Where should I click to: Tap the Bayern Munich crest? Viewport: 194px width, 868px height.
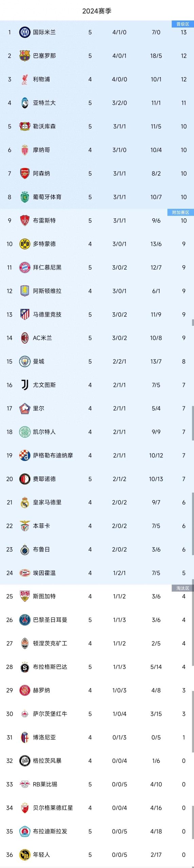24,268
